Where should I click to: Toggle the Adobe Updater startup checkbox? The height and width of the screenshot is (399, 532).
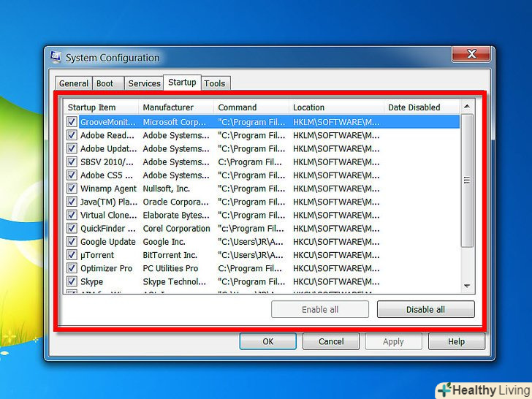(72, 148)
